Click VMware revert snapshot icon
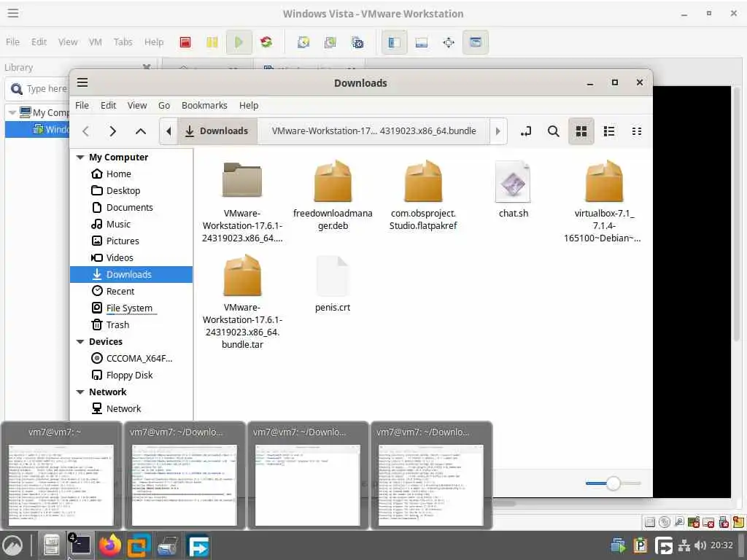This screenshot has height=560, width=747. point(330,42)
